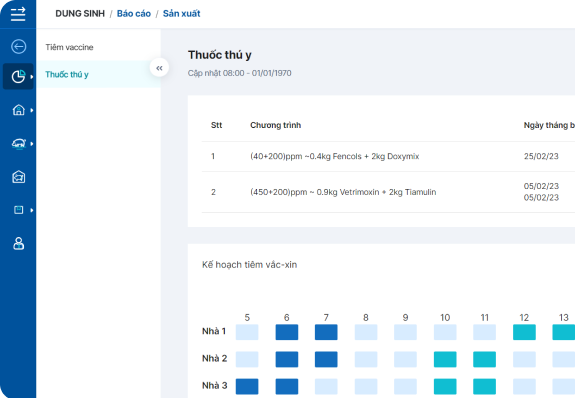
Task: Click teal cell Nhà 2 day 10
Action: point(445,359)
